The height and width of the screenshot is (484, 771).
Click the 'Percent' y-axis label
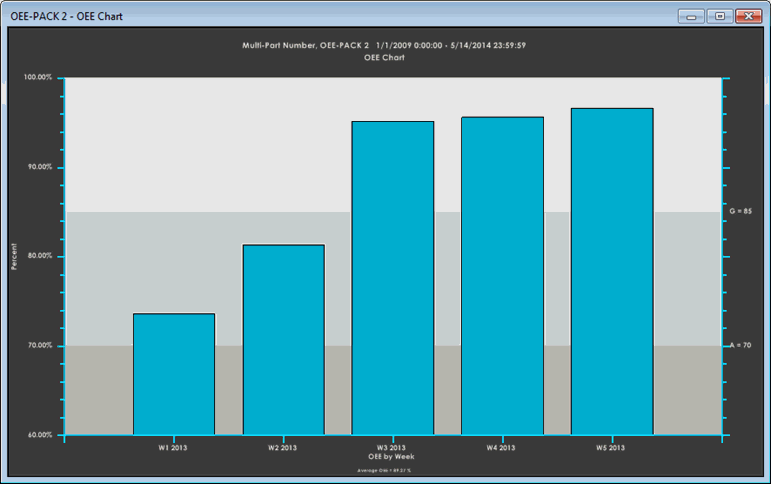pyautogui.click(x=15, y=257)
